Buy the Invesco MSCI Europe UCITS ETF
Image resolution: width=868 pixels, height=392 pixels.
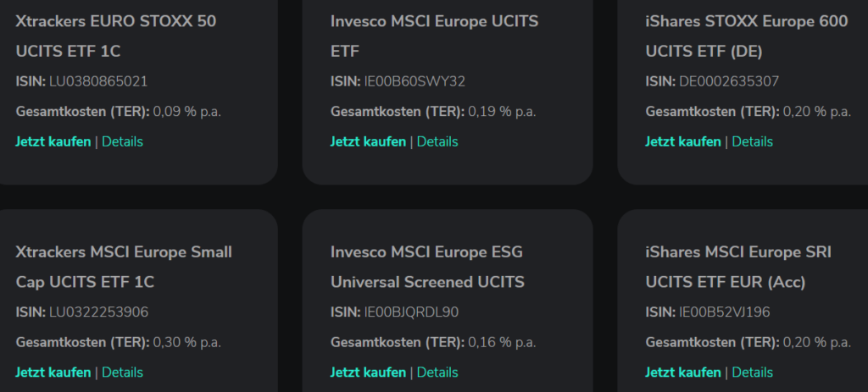368,141
